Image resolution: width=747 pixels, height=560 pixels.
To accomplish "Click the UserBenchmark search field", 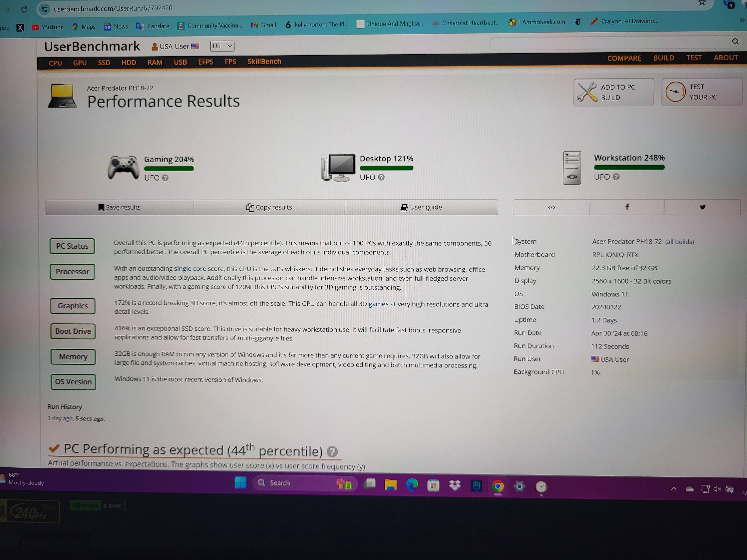I will 608,43.
